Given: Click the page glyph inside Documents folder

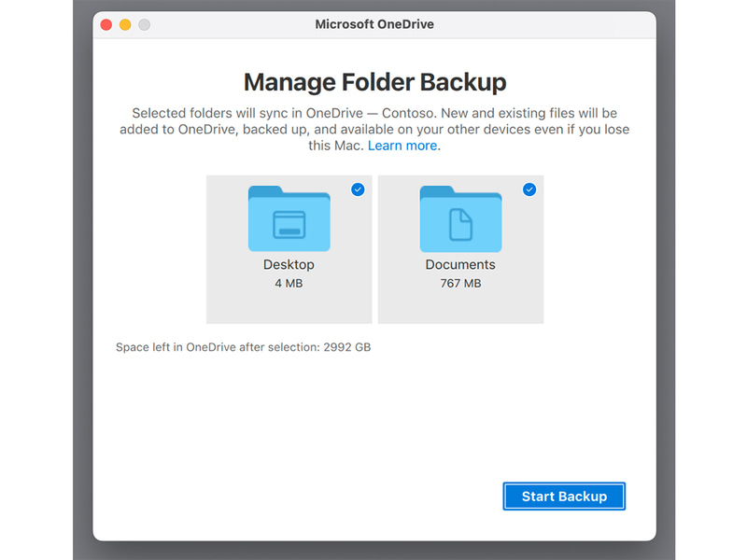Looking at the screenshot, I should (x=461, y=224).
